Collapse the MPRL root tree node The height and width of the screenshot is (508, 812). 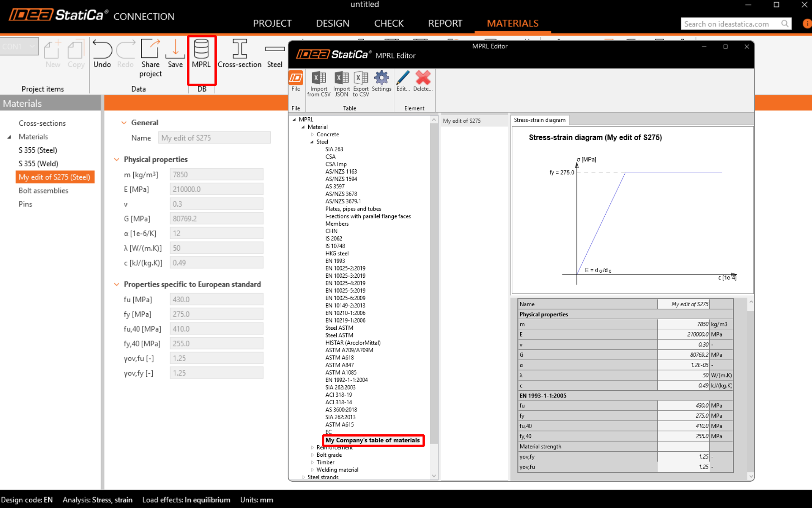[x=294, y=120]
